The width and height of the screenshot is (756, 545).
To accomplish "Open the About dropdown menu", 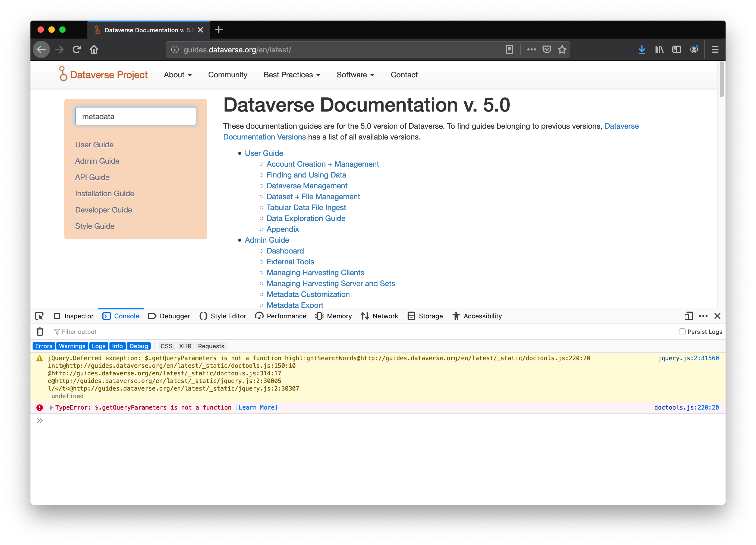I will (178, 75).
